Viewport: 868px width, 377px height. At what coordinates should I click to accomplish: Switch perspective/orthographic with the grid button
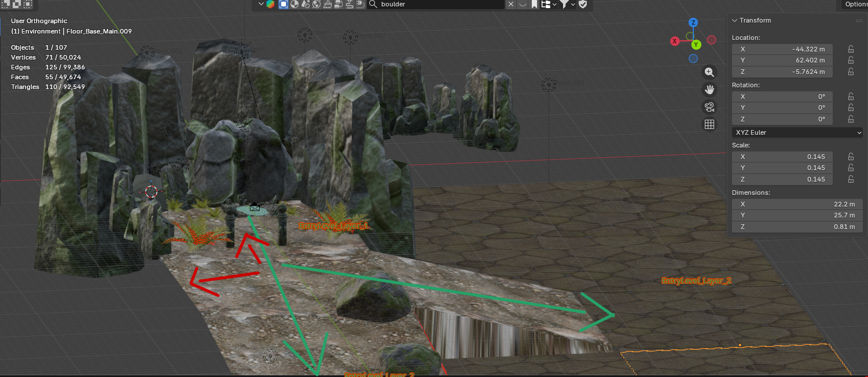(709, 124)
